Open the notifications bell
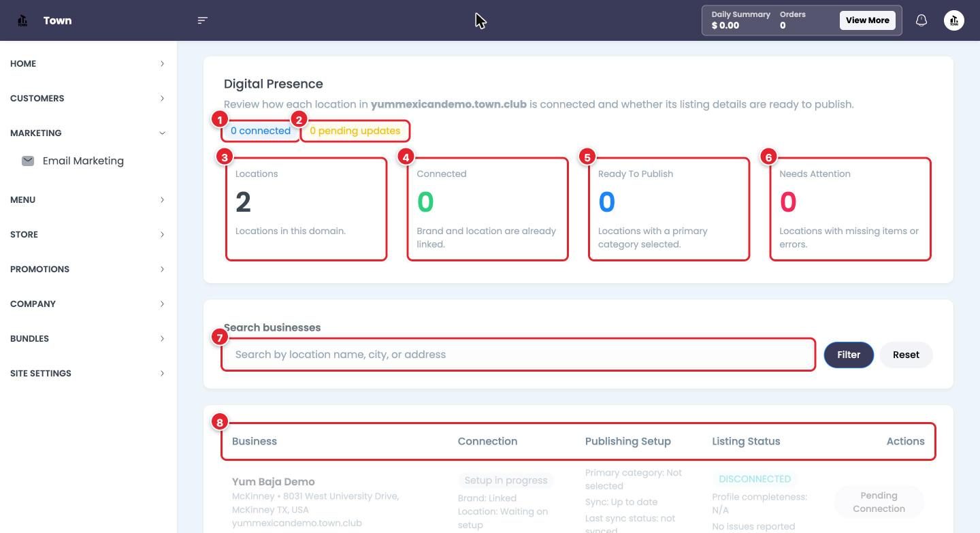Viewport: 980px width, 533px height. click(921, 20)
